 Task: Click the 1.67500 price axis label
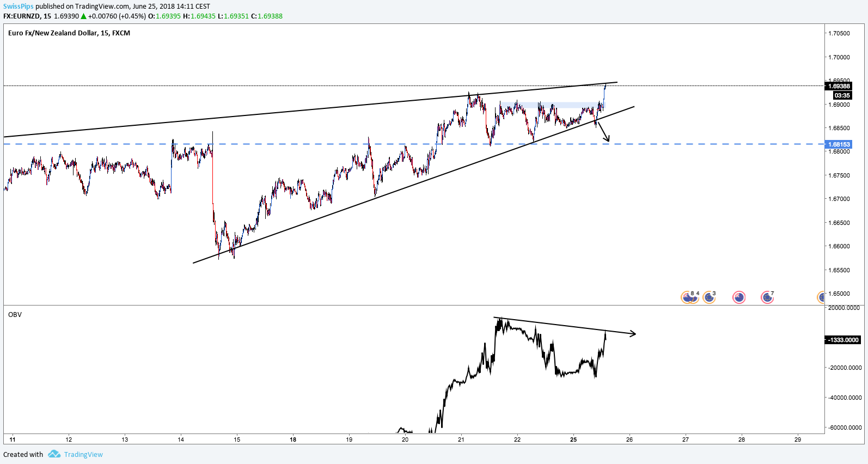click(x=839, y=175)
